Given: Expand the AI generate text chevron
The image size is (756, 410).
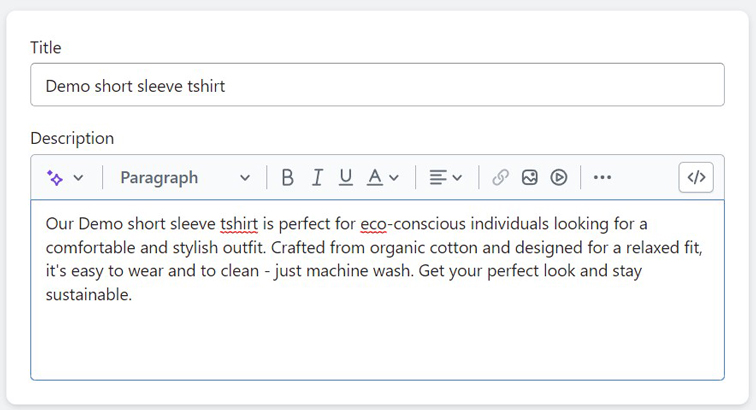Looking at the screenshot, I should 78,178.
